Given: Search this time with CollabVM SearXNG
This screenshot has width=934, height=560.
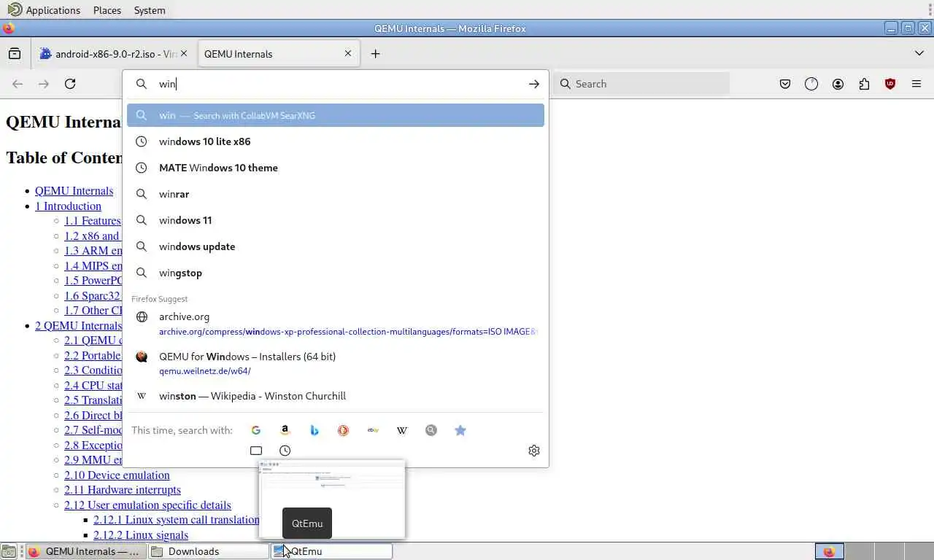Looking at the screenshot, I should pyautogui.click(x=431, y=430).
